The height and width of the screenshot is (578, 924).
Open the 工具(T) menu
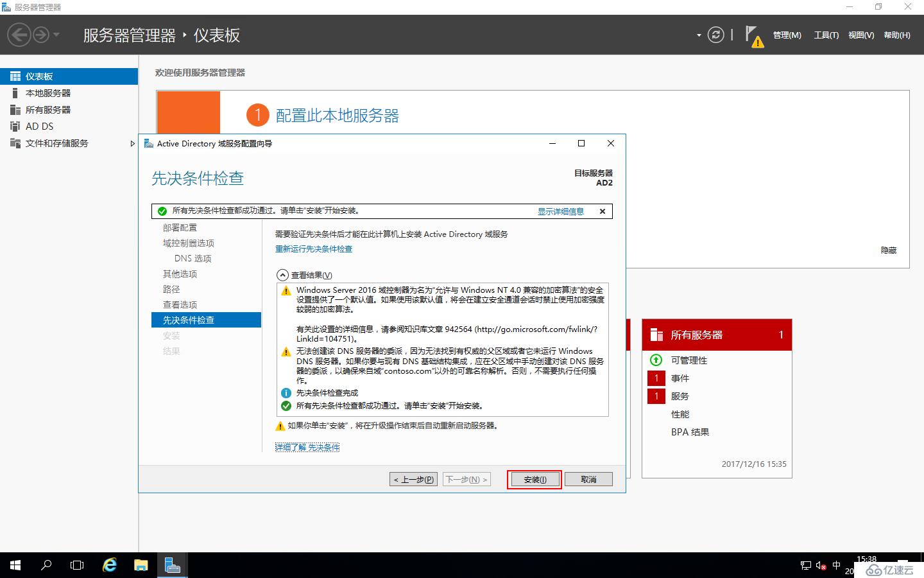826,35
